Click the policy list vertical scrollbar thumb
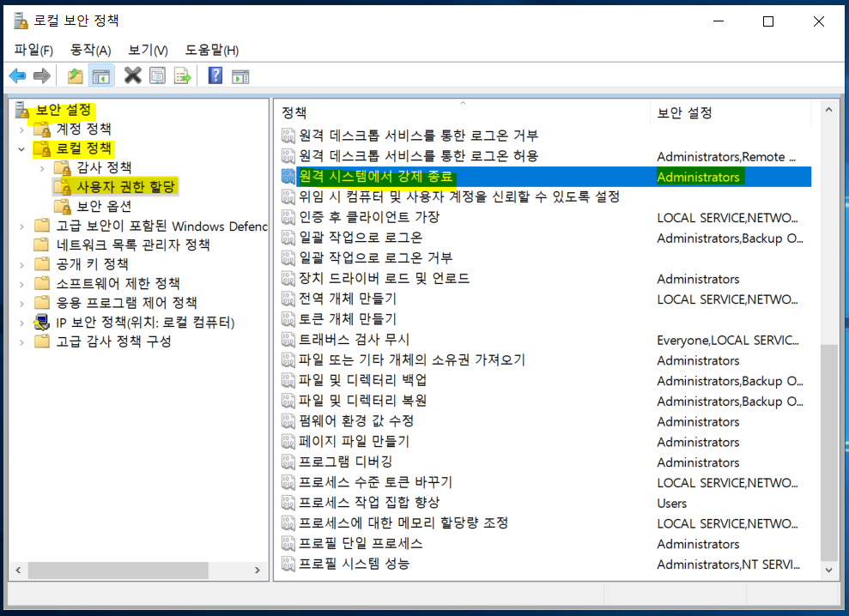 [x=829, y=452]
